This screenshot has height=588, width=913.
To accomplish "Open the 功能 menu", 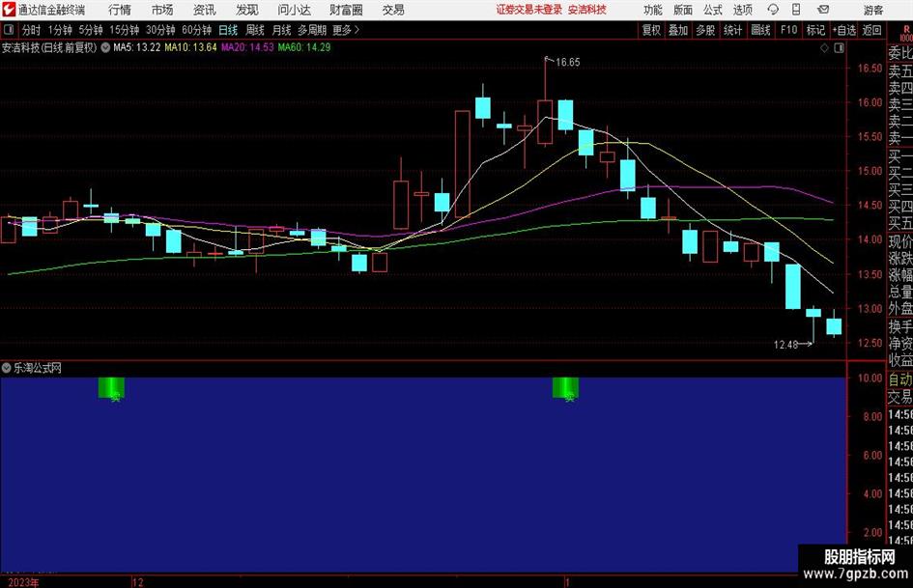I will (x=653, y=10).
